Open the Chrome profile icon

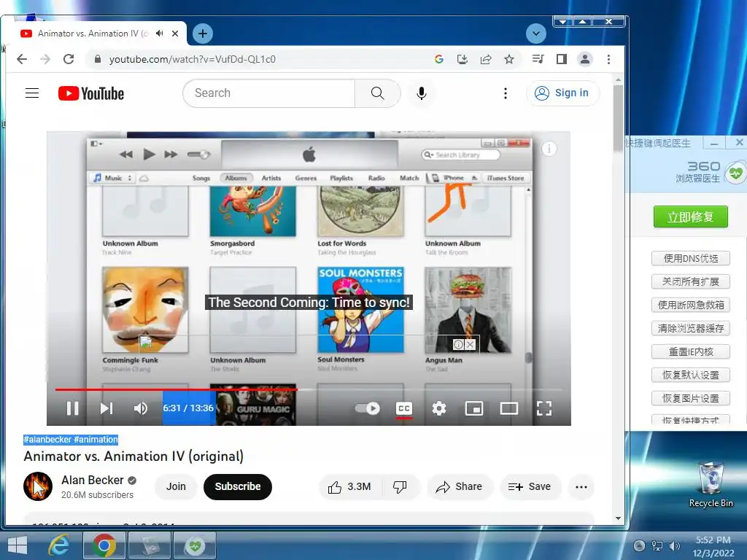tap(584, 59)
